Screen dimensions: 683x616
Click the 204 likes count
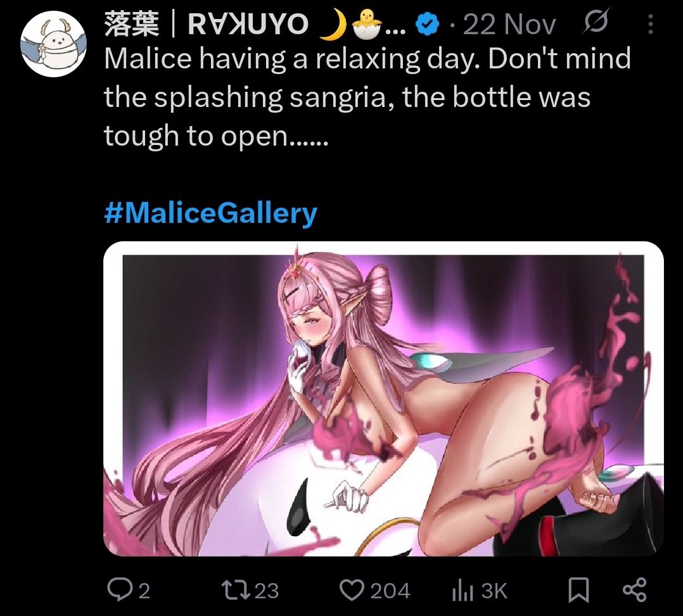[x=390, y=591]
